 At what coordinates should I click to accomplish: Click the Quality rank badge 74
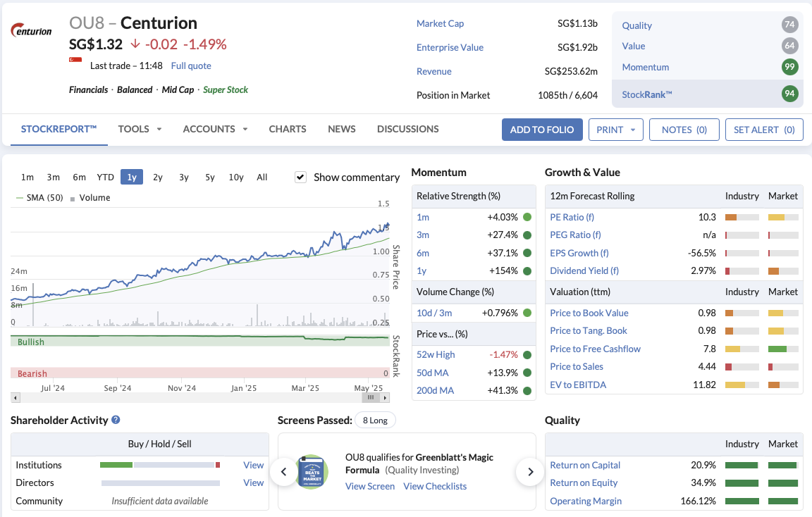(x=789, y=25)
